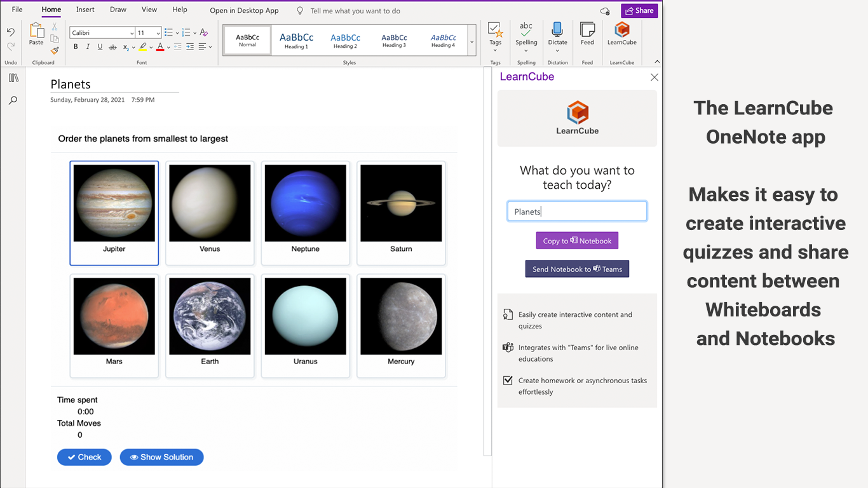Viewport: 868px width, 488px height.
Task: Select the Jupiter planet card
Action: point(114,213)
